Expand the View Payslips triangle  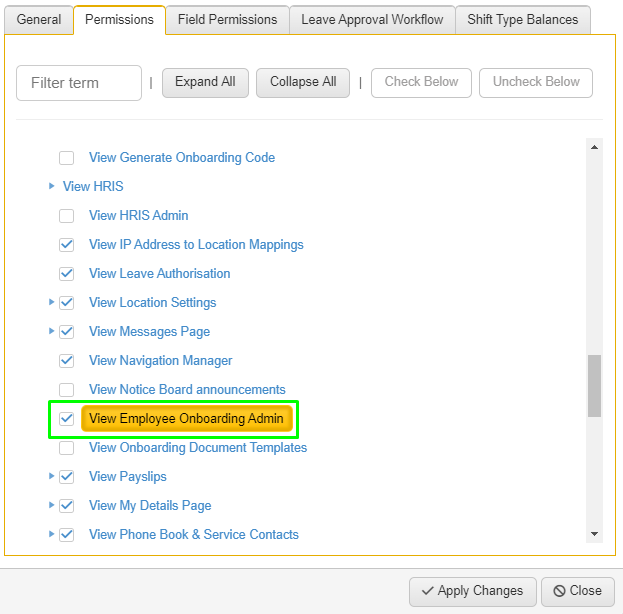tap(51, 476)
